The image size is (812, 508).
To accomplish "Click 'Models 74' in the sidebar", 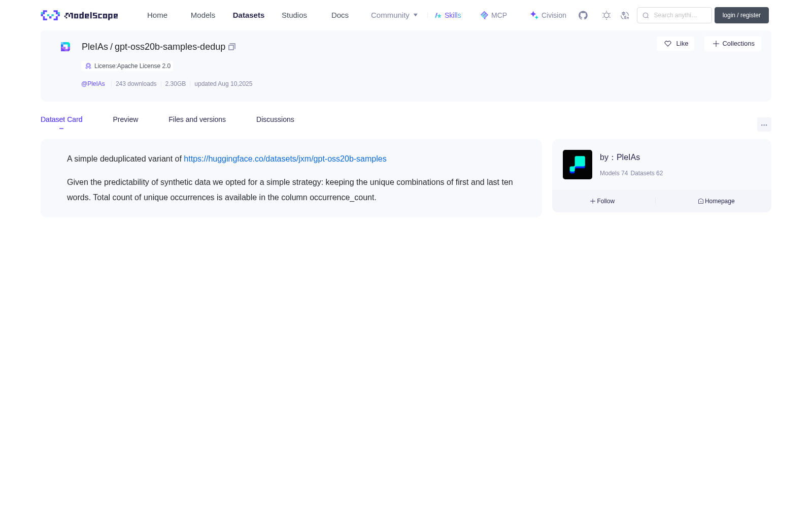I will pos(614,173).
